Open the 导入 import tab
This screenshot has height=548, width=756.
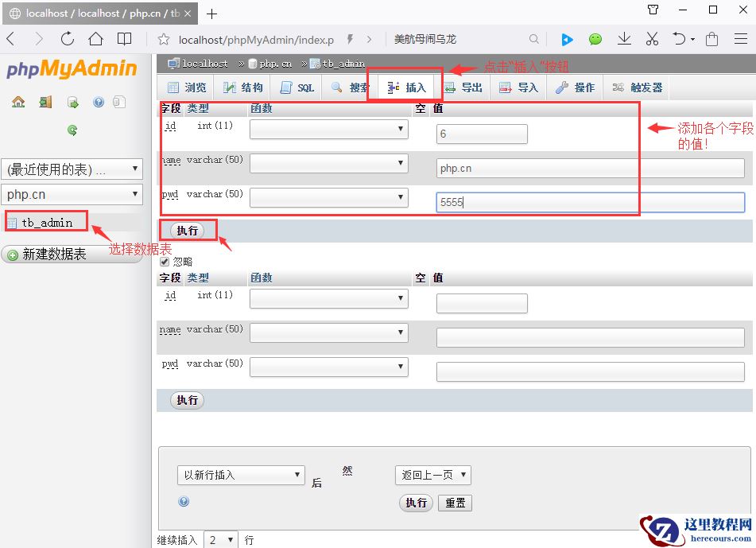[519, 87]
